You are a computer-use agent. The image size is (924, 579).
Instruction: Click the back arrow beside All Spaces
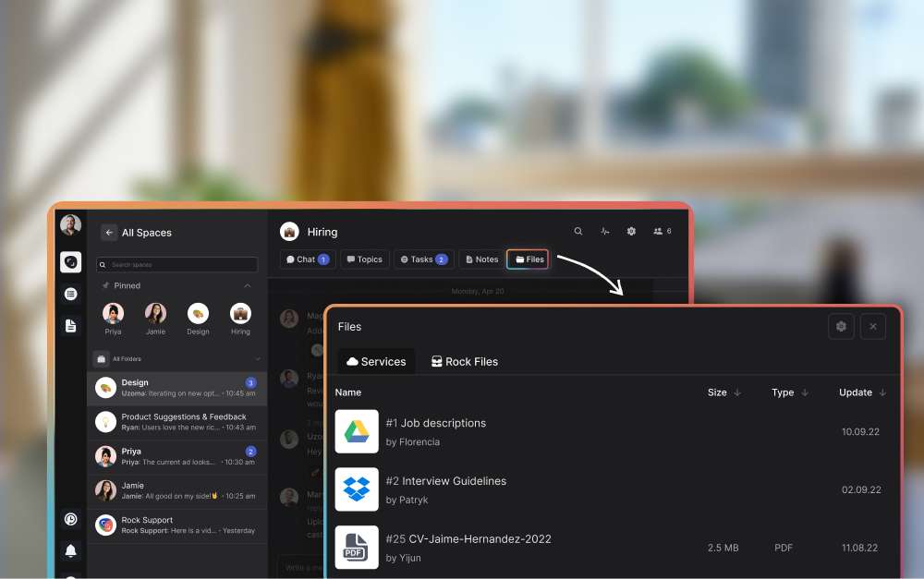pos(109,233)
